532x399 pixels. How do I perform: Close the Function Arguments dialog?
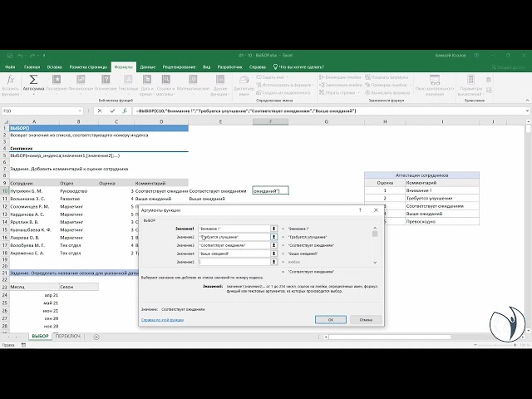[x=376, y=210]
